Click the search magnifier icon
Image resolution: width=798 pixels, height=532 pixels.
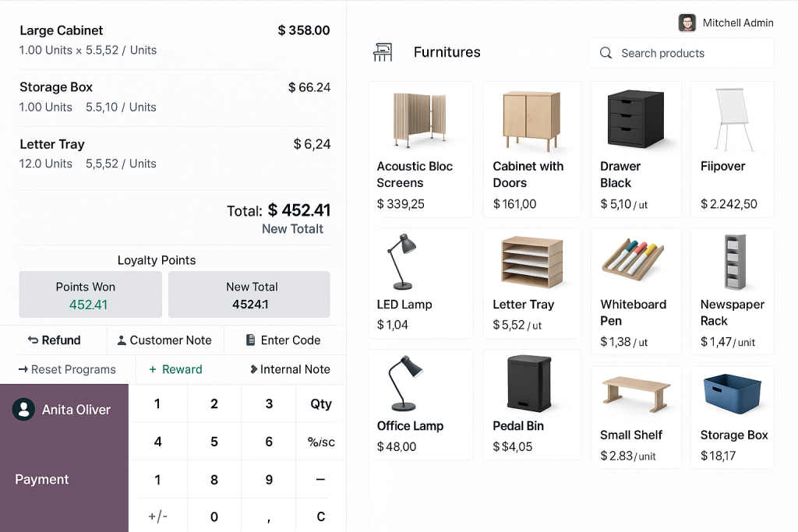tap(606, 53)
